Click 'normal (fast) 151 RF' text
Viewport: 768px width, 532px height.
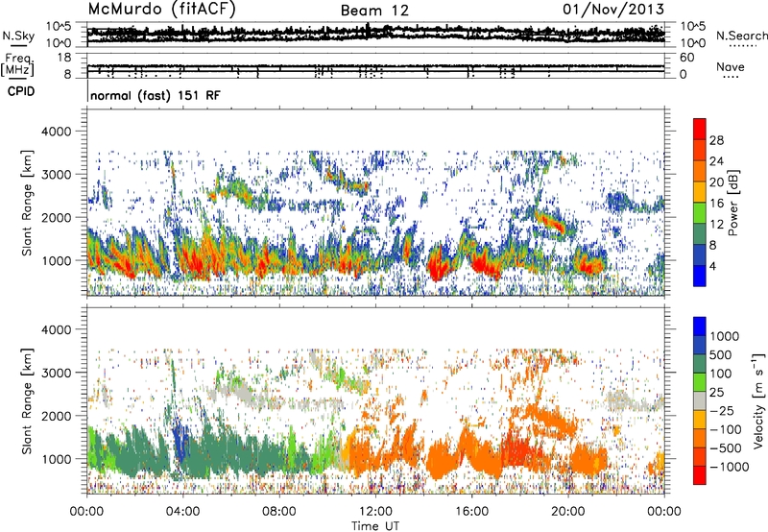(156, 95)
